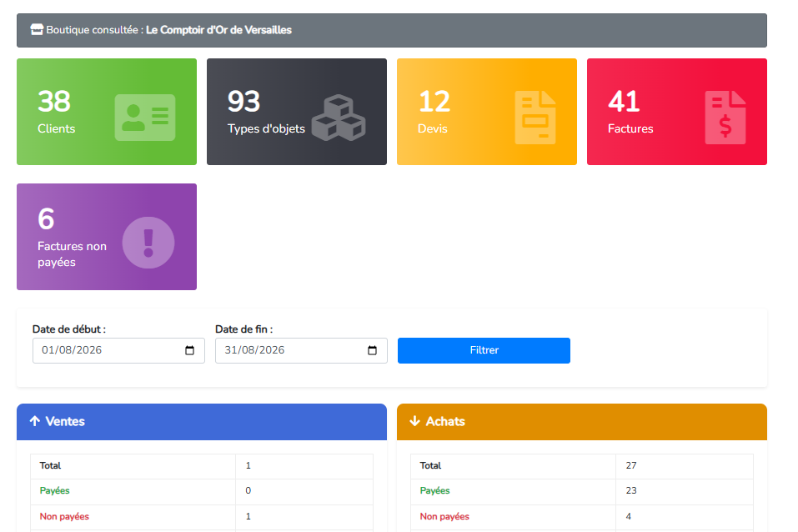
Task: Click the exclamation icon on unpaid invoices card
Action: click(x=148, y=243)
